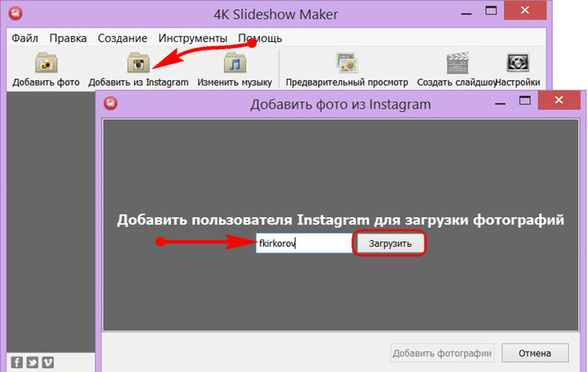This screenshot has width=588, height=372.
Task: Click the 4K Slideshow Maker title bar app icon
Action: point(15,14)
